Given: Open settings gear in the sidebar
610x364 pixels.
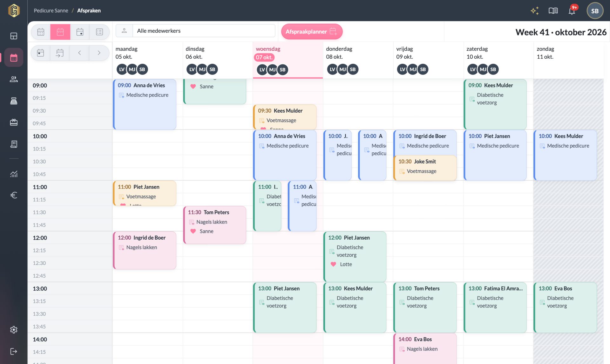Looking at the screenshot, I should point(14,330).
